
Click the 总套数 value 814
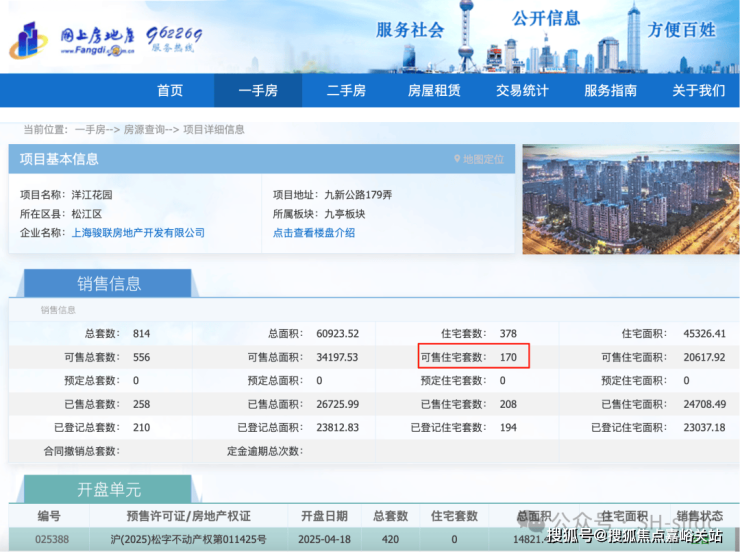click(x=142, y=334)
